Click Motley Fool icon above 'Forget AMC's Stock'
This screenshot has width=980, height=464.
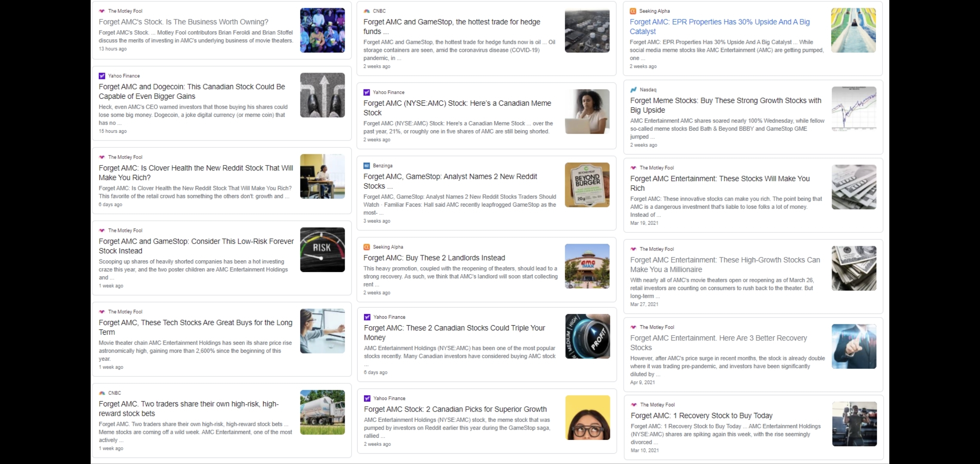pos(102,11)
